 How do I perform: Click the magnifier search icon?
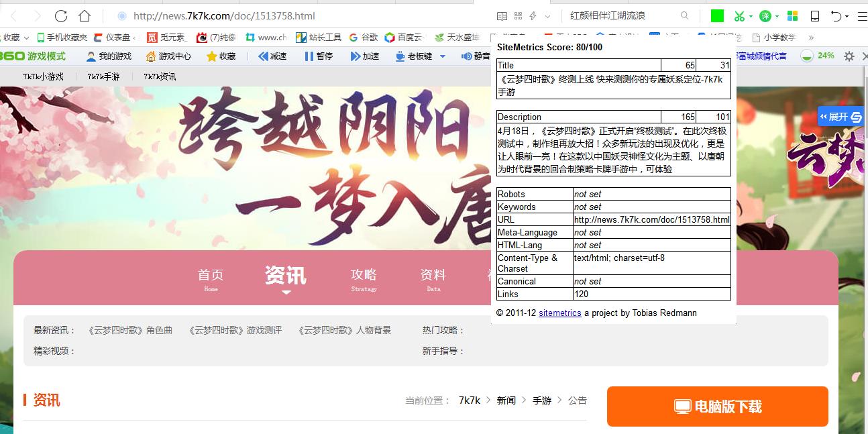(684, 15)
